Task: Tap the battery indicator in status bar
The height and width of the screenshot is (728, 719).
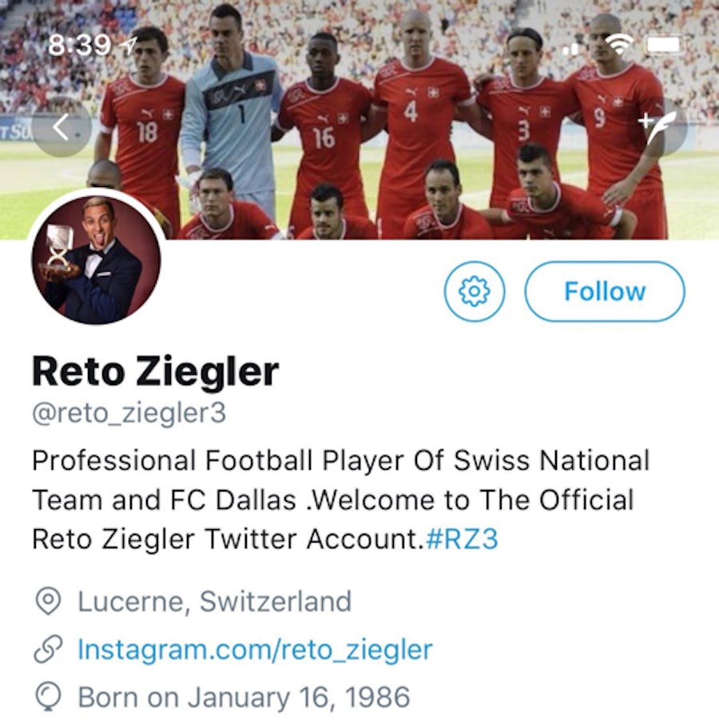Action: click(x=663, y=44)
